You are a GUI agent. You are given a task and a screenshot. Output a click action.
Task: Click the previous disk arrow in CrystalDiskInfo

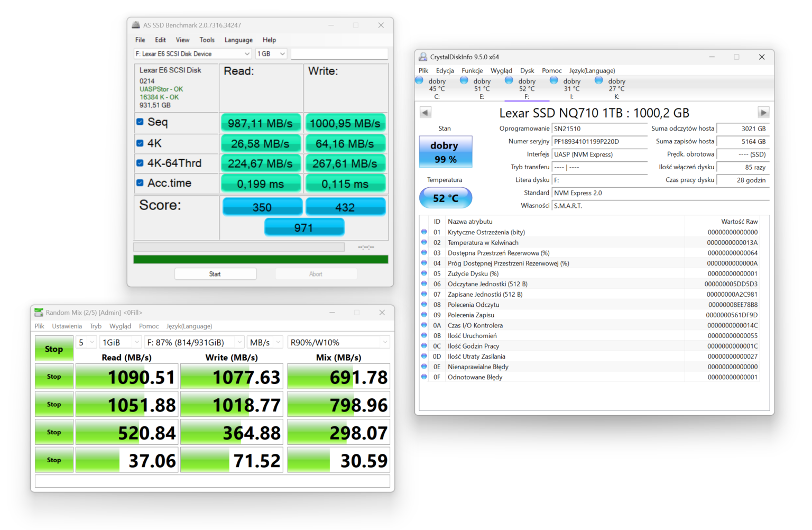pos(426,112)
